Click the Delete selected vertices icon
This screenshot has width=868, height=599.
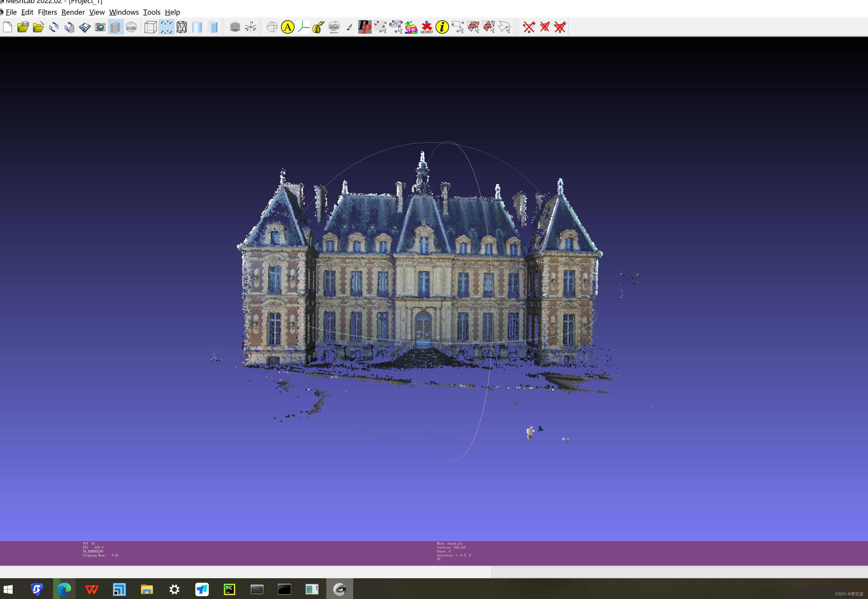click(529, 27)
